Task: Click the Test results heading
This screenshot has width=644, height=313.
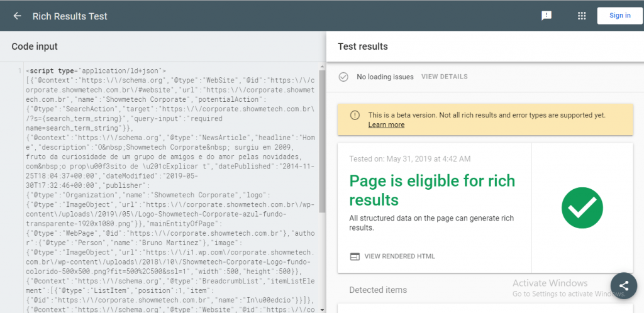Action: (363, 47)
